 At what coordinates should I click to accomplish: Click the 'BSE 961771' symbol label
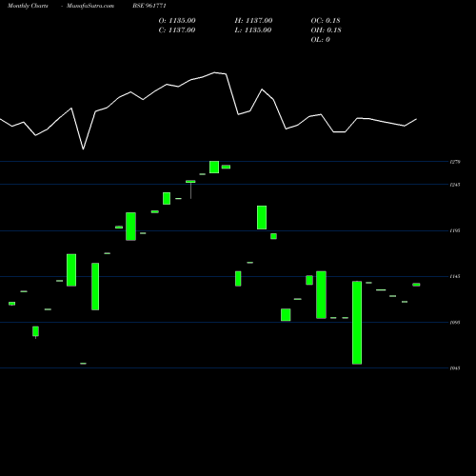[x=149, y=6]
